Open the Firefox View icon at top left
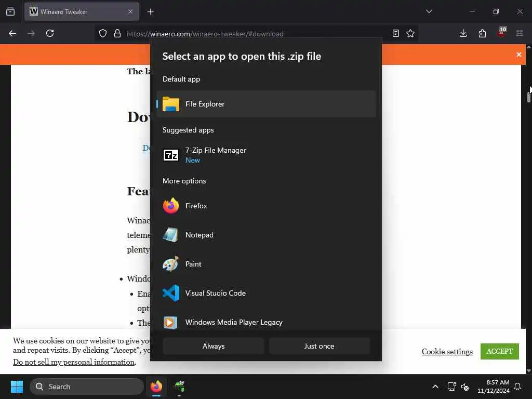The width and height of the screenshot is (532, 399). click(x=10, y=11)
